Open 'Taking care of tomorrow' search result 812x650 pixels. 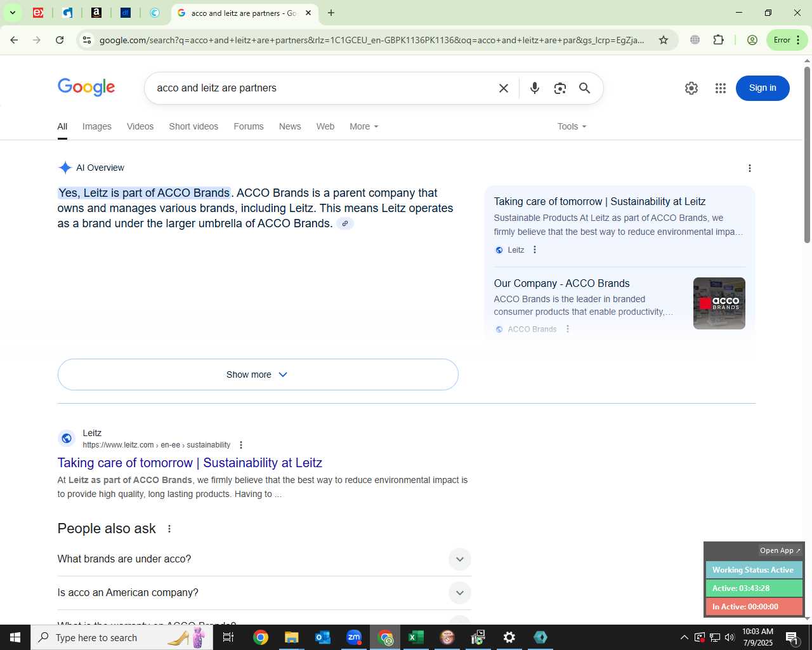pos(190,463)
